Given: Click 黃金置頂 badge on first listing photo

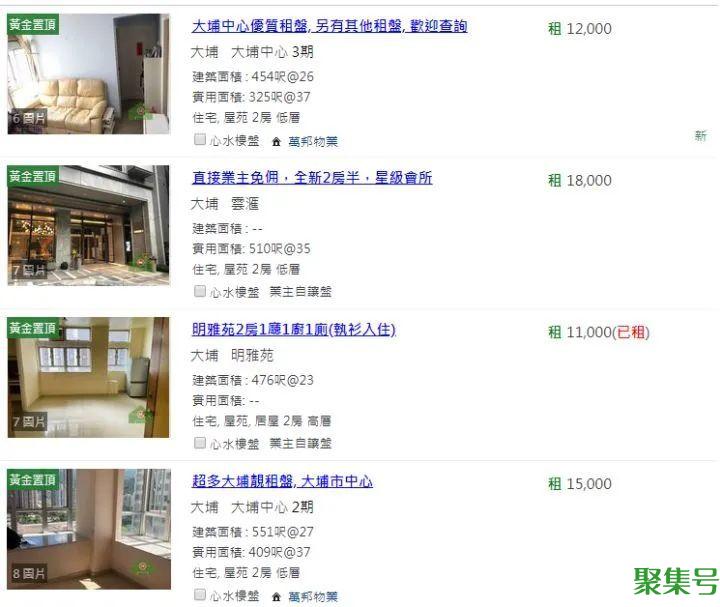Looking at the screenshot, I should pos(33,24).
